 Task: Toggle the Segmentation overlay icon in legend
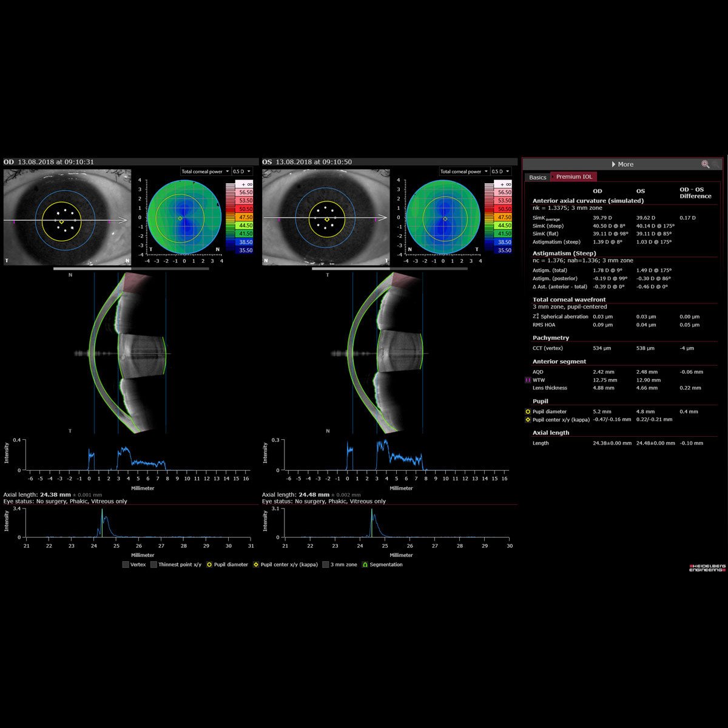[365, 565]
